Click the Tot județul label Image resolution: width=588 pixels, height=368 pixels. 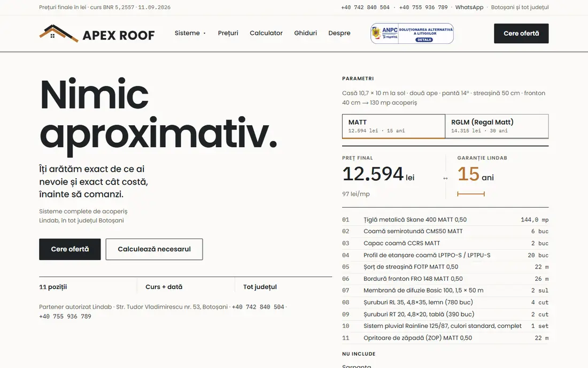[260, 287]
